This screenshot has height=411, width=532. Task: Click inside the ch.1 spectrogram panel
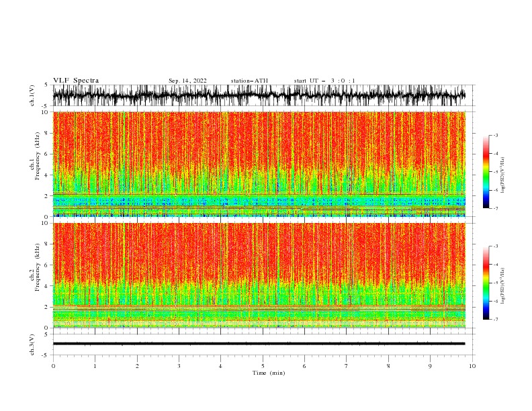(x=259, y=164)
